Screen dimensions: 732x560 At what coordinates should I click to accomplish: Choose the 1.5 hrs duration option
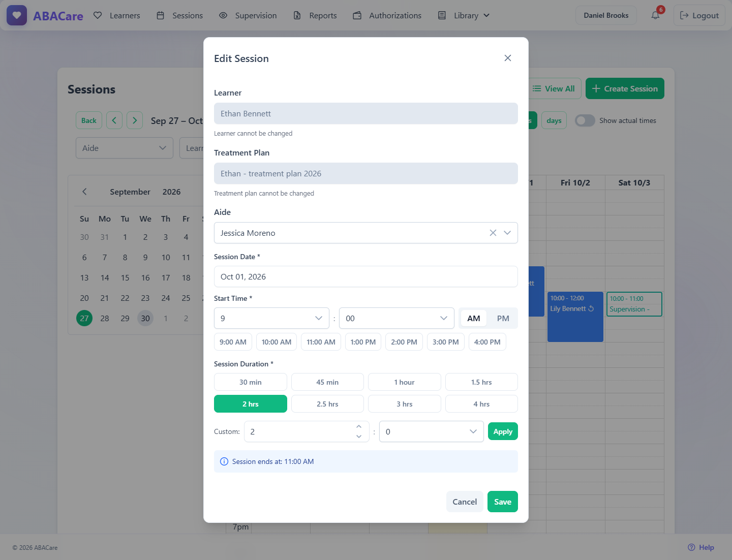pyautogui.click(x=481, y=382)
